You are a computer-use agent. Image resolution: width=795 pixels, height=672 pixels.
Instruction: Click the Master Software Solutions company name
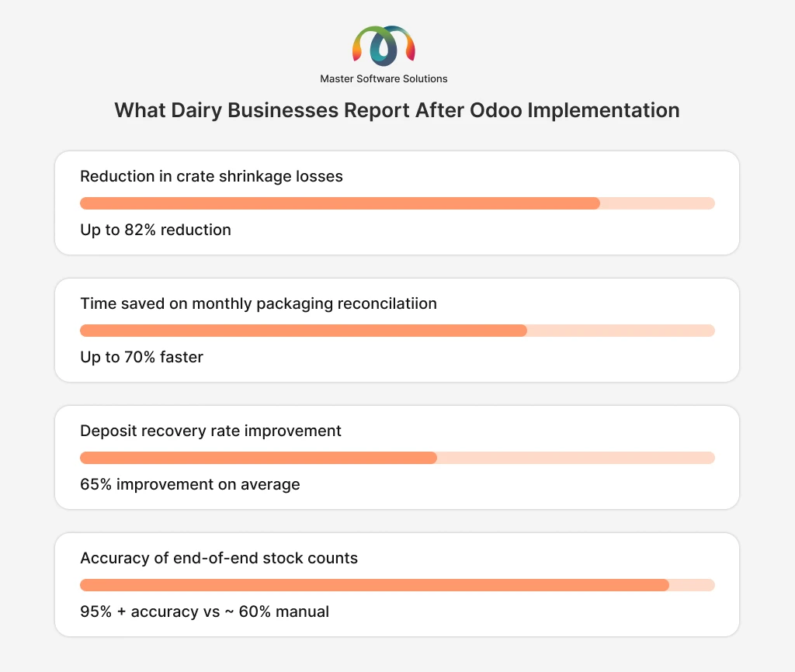click(x=384, y=78)
